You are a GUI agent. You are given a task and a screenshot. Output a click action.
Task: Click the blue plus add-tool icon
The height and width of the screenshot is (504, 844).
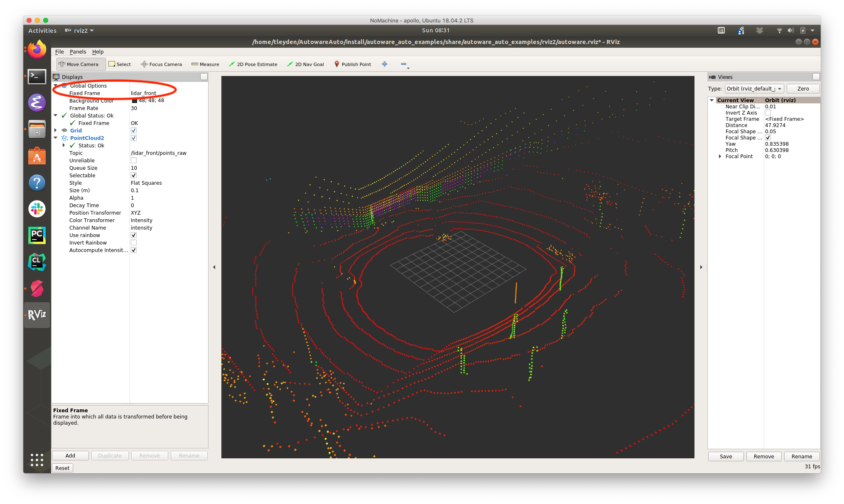385,64
